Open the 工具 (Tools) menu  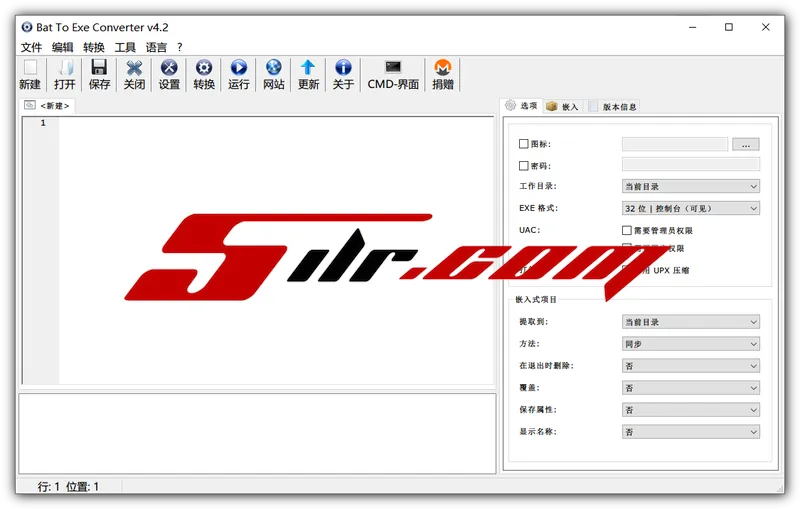click(x=125, y=47)
